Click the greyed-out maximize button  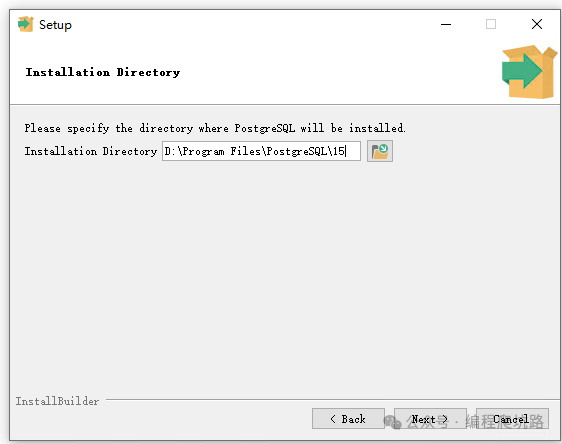[491, 24]
